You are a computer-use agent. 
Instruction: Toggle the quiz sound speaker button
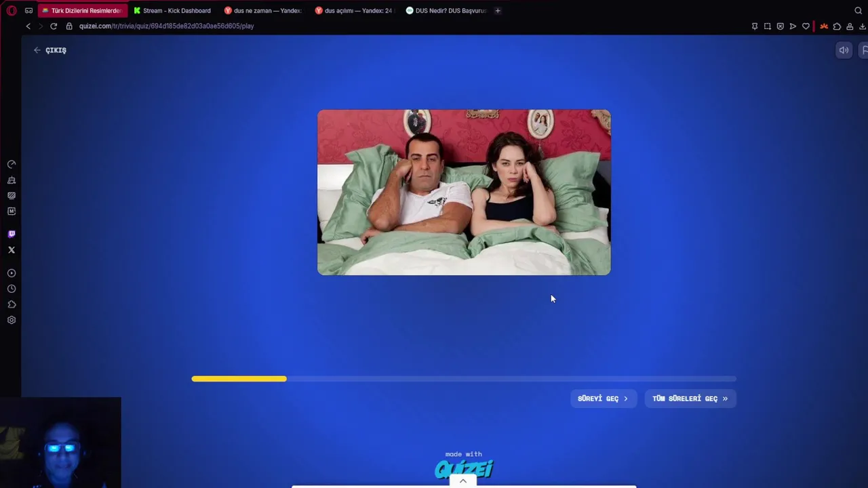coord(844,50)
